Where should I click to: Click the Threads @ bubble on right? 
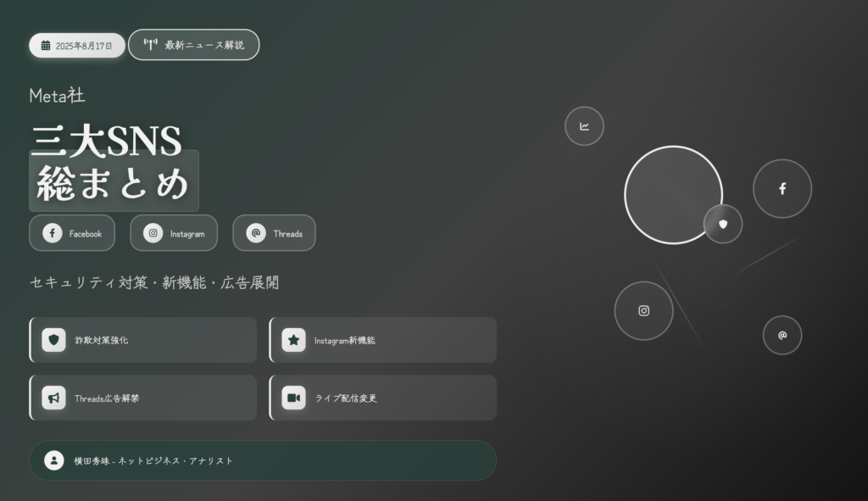782,335
